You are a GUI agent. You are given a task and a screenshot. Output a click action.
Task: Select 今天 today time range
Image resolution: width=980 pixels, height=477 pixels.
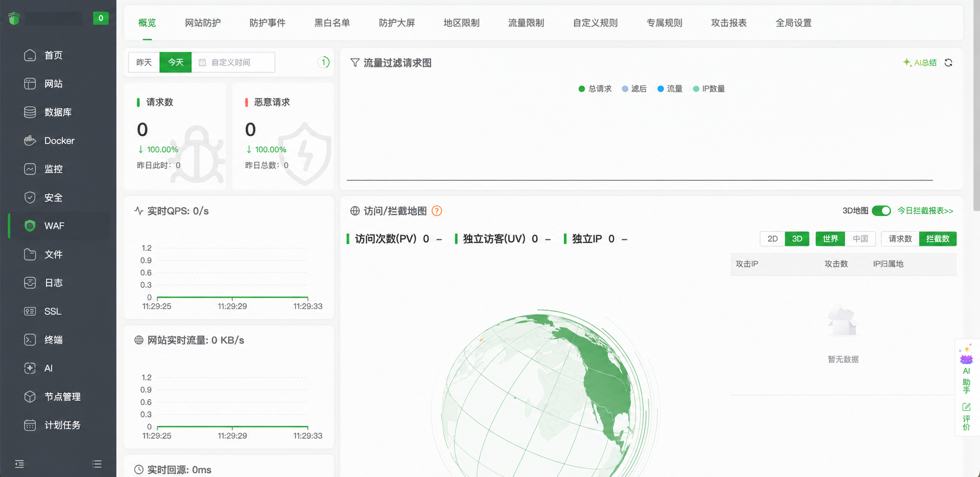[x=176, y=62]
